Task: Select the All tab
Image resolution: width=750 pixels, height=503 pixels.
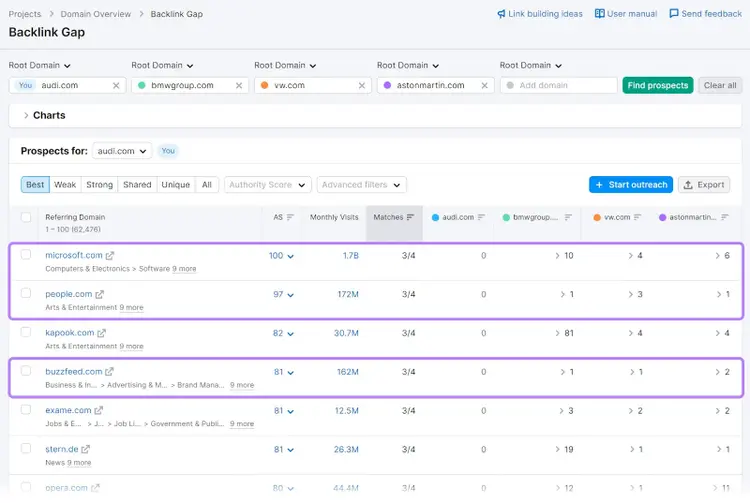Action: point(207,185)
